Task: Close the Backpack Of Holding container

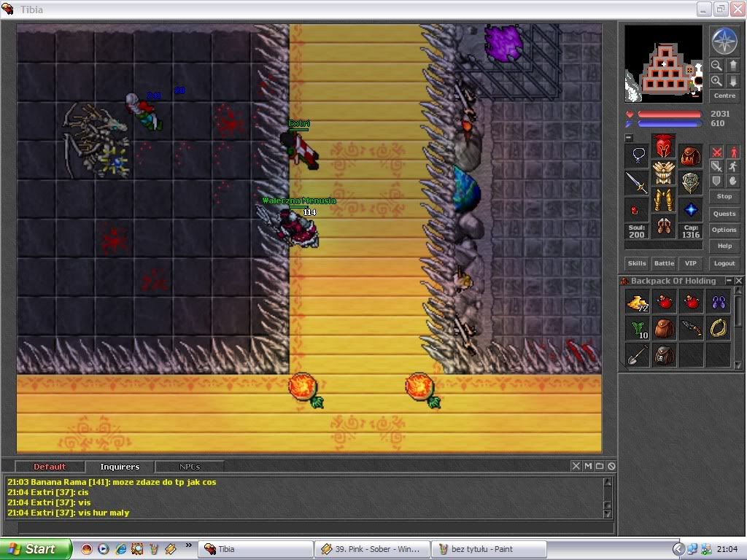Action: 738,281
